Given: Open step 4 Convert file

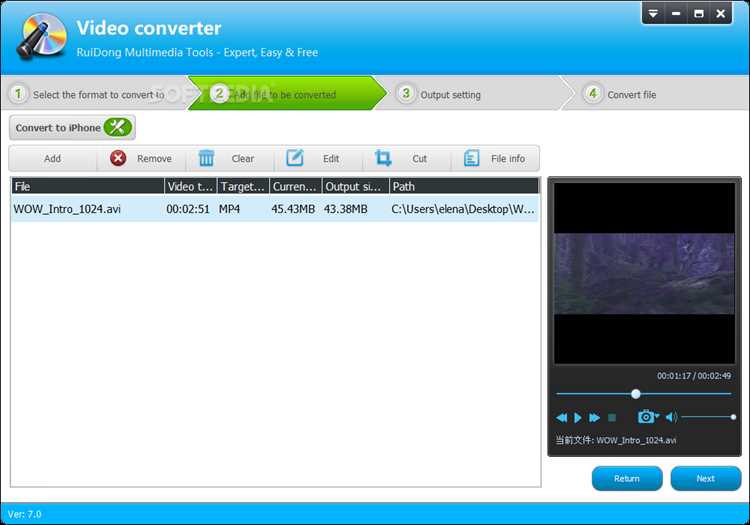Looking at the screenshot, I should 660,94.
